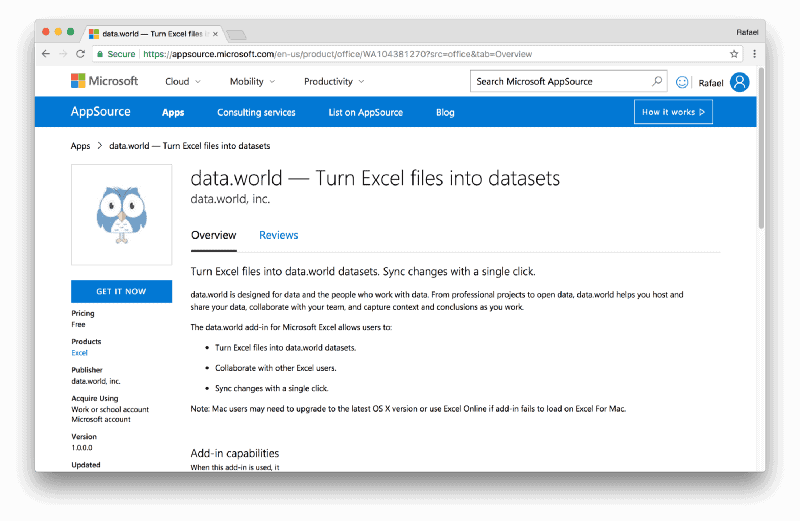Click the AppSource title
800x521 pixels.
tap(101, 112)
